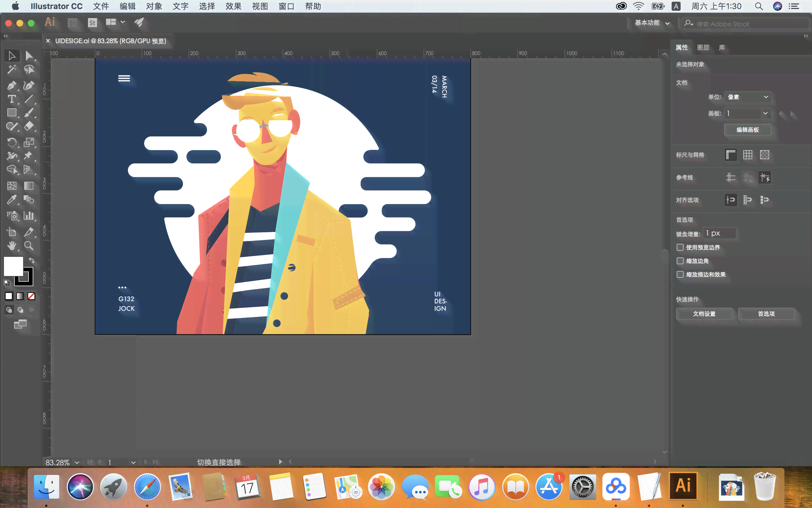Toggle lock guides in 参考线

click(x=748, y=178)
